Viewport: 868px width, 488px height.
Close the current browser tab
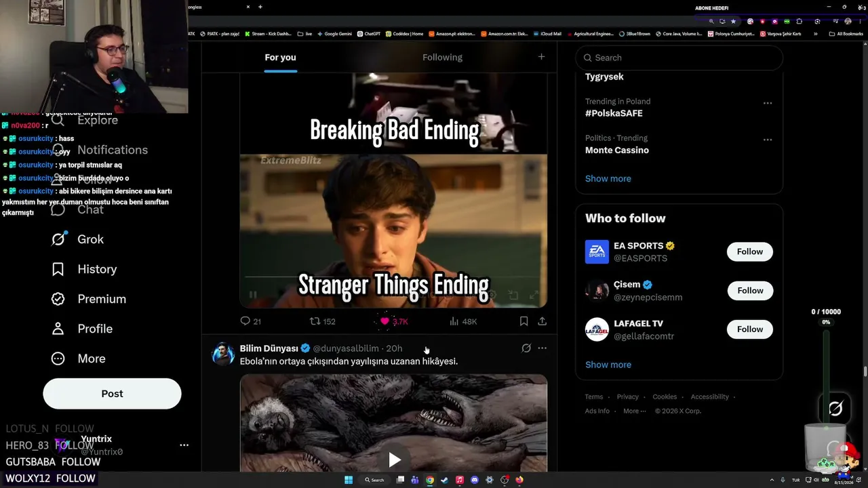248,7
